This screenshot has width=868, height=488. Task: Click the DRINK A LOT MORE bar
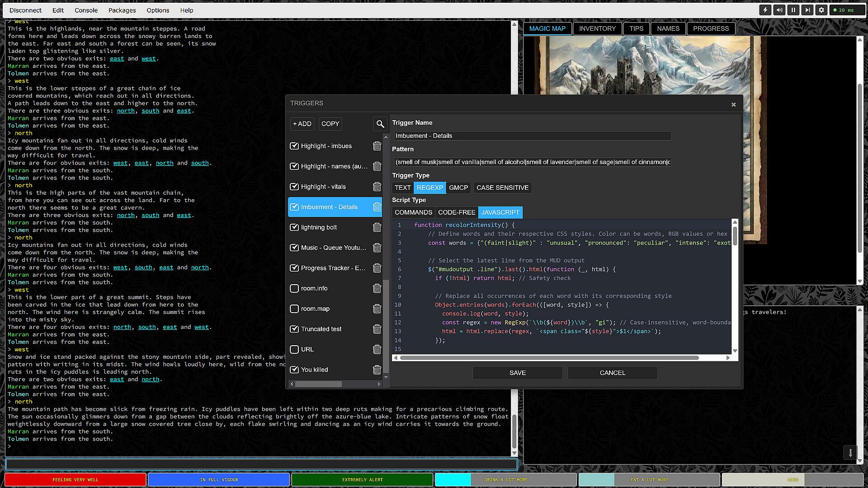(x=505, y=480)
